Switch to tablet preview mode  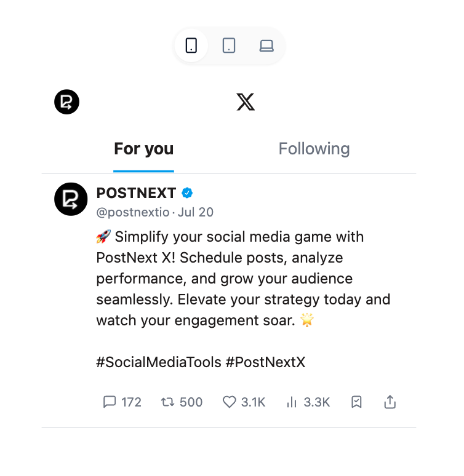(x=229, y=46)
